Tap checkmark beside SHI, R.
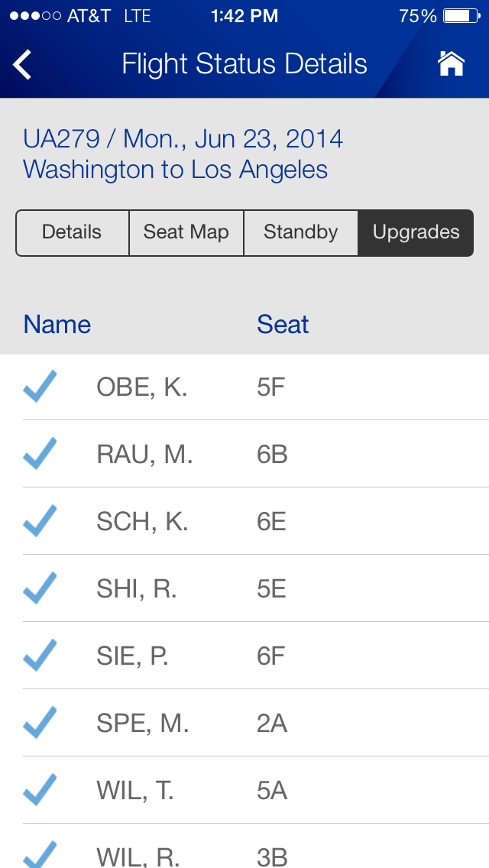Screen dimensions: 489x868 tap(40, 588)
